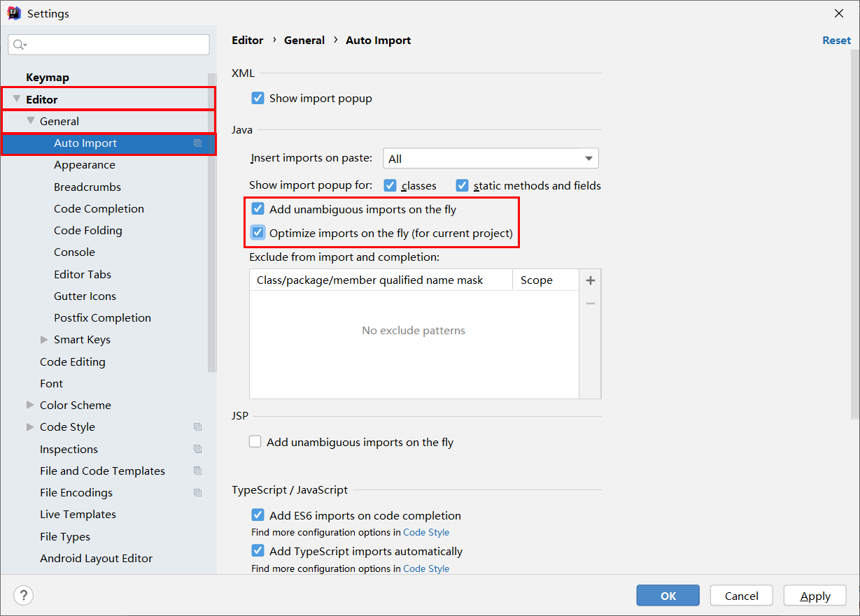Click the Cancel button
Viewport: 860px width, 616px height.
[742, 596]
